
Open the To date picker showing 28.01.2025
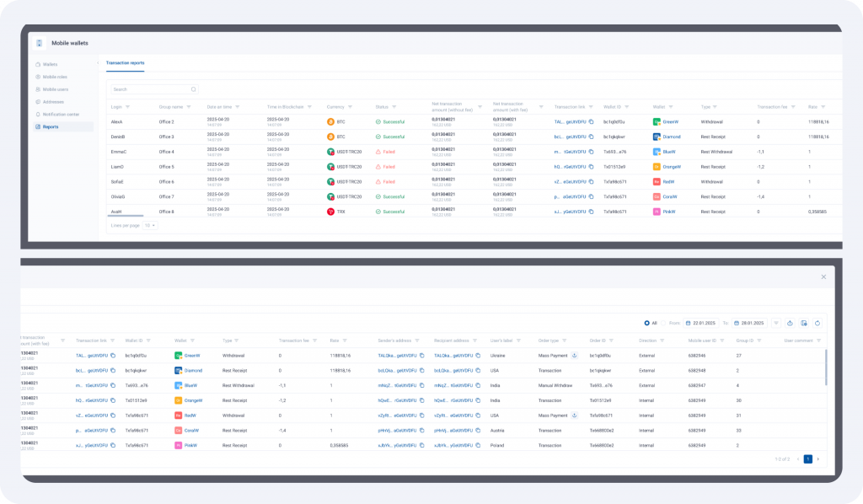(x=748, y=323)
